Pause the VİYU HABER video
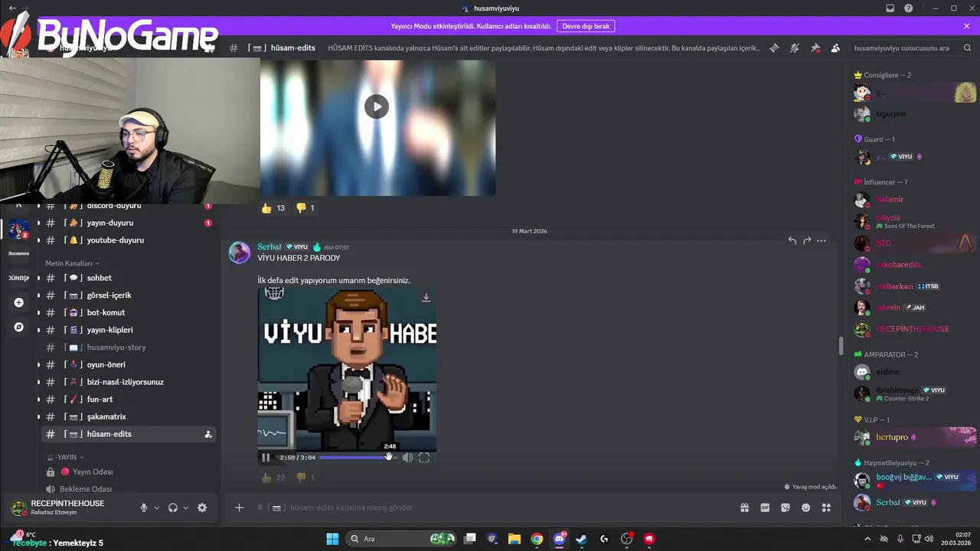 click(x=266, y=458)
